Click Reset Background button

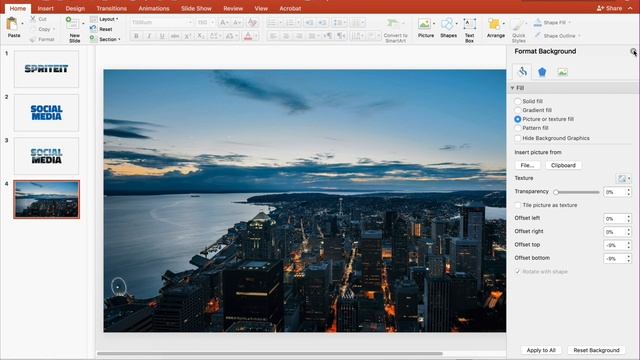tap(596, 350)
